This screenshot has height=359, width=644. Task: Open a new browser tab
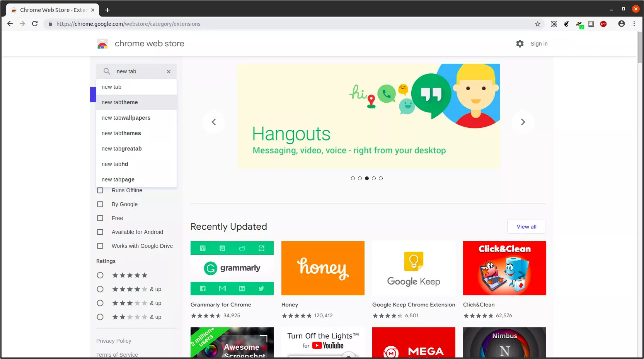107,10
